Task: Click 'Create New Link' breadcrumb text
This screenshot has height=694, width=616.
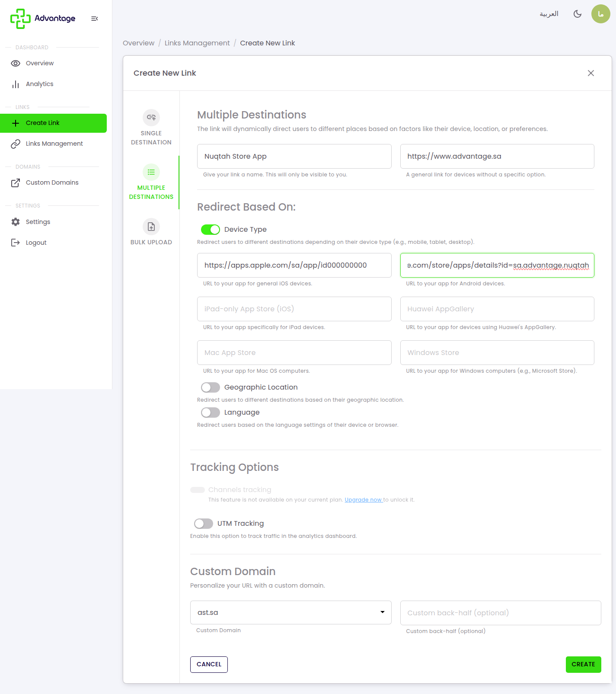Action: pyautogui.click(x=268, y=43)
